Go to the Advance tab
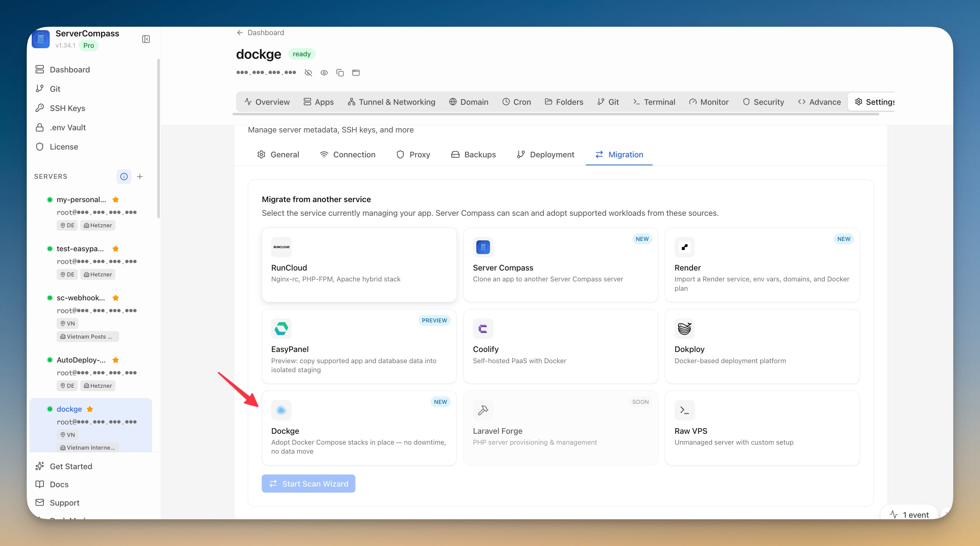Screen dimensions: 980x546 pos(820,102)
